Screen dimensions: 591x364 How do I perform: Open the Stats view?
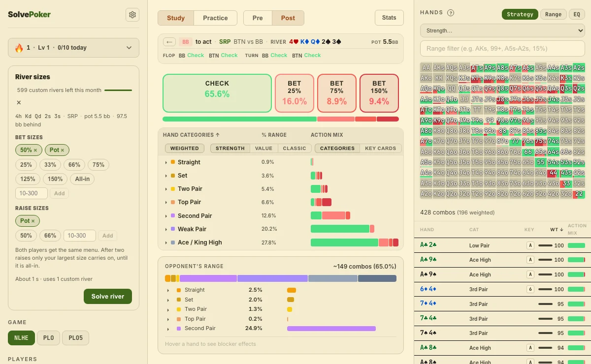[389, 18]
